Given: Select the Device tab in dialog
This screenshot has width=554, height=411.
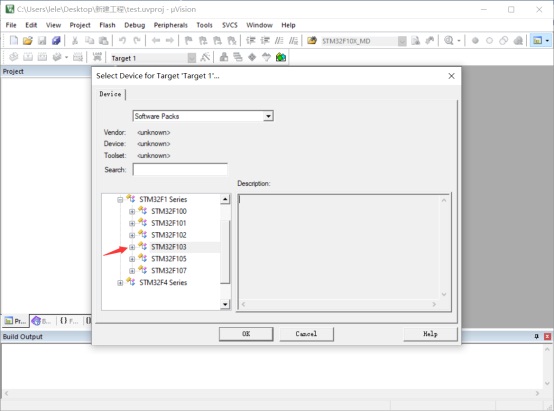Looking at the screenshot, I should pyautogui.click(x=110, y=94).
